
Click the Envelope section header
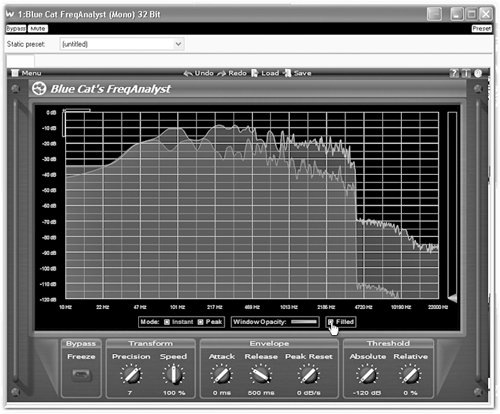coord(269,343)
